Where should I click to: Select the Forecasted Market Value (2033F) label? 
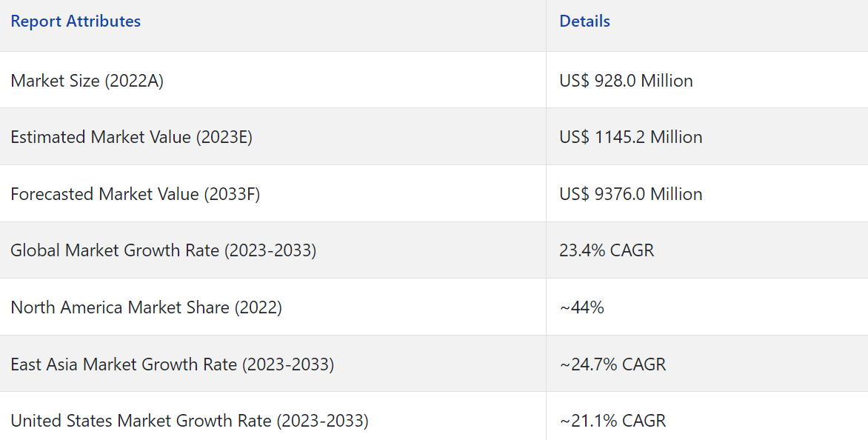click(x=135, y=194)
